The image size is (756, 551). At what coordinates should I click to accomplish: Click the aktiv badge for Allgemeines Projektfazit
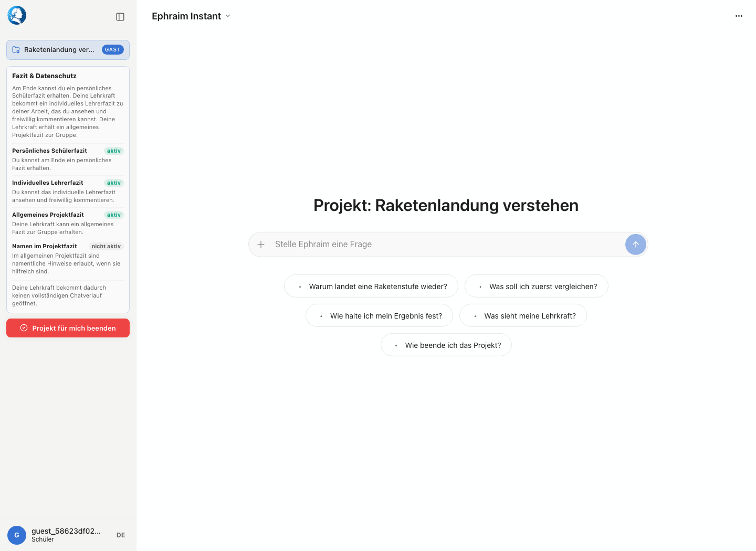pyautogui.click(x=114, y=215)
